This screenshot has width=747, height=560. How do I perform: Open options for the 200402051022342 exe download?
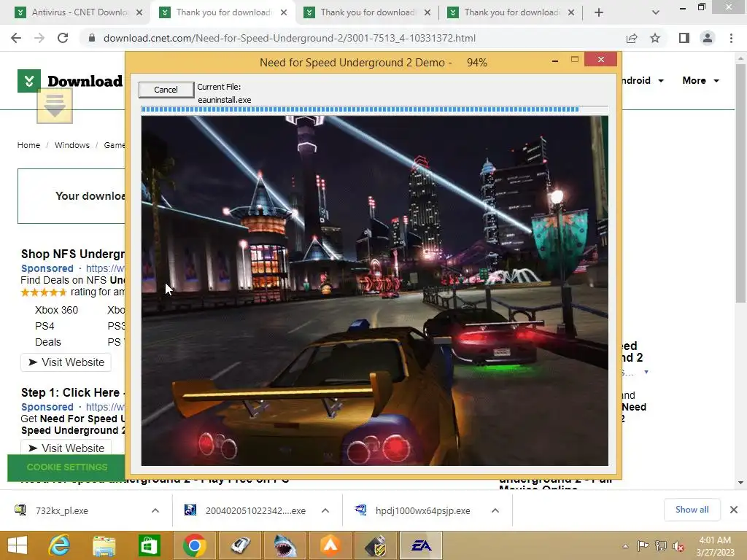pyautogui.click(x=325, y=510)
